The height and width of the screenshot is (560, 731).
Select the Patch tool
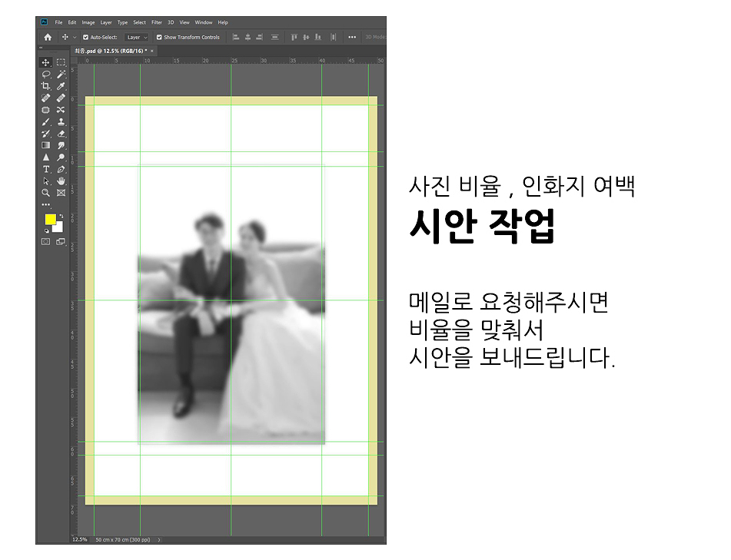tap(45, 110)
